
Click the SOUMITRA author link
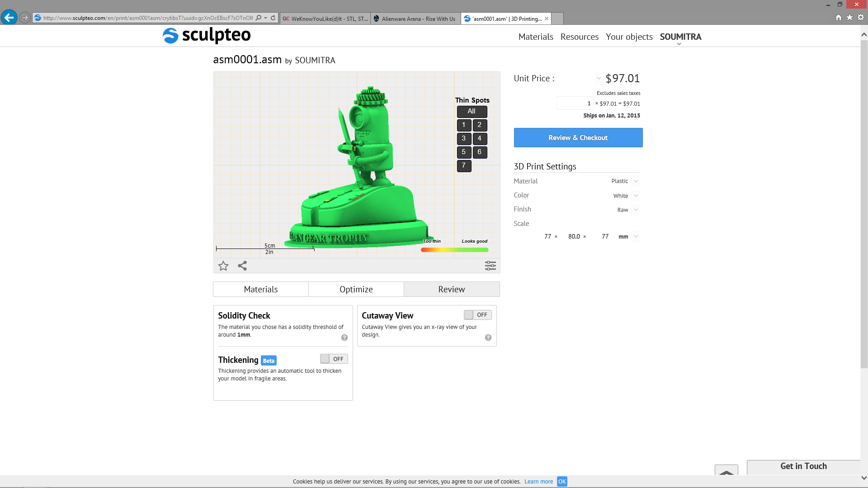click(x=315, y=61)
